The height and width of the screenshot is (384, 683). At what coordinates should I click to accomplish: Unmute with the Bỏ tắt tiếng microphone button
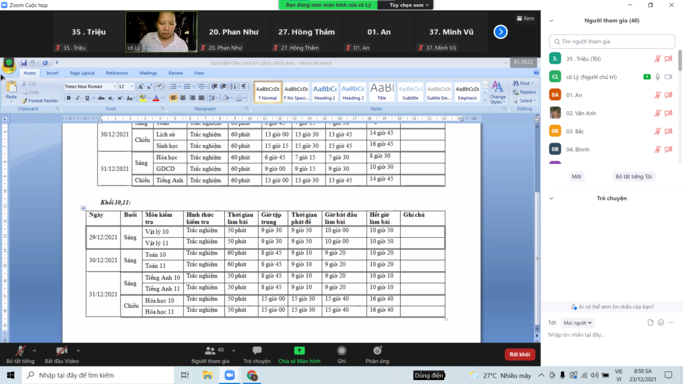[20, 354]
